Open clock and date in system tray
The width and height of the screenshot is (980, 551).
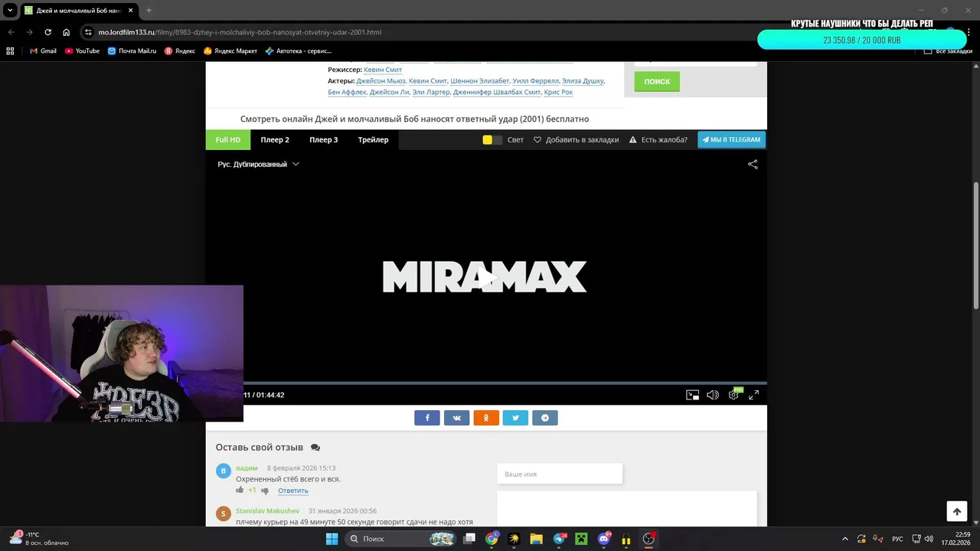click(956, 539)
